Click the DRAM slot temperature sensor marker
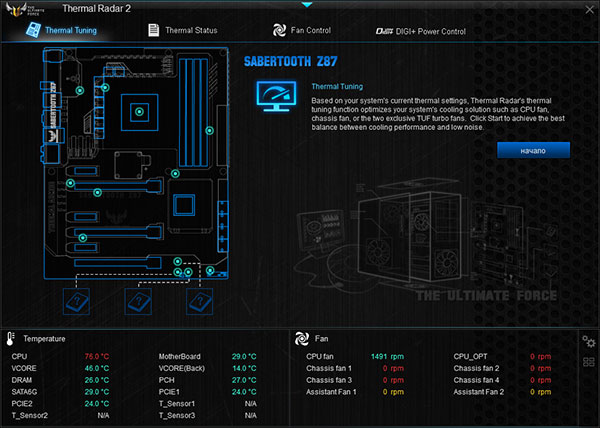 click(209, 130)
